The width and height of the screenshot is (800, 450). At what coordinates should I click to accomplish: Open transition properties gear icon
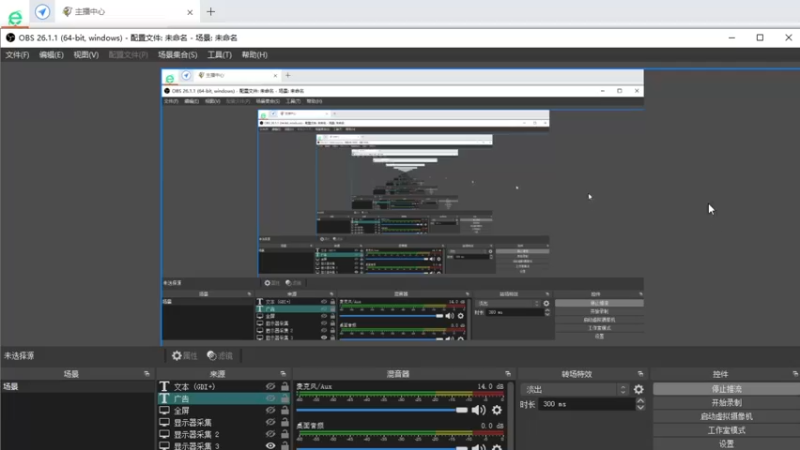tap(639, 390)
